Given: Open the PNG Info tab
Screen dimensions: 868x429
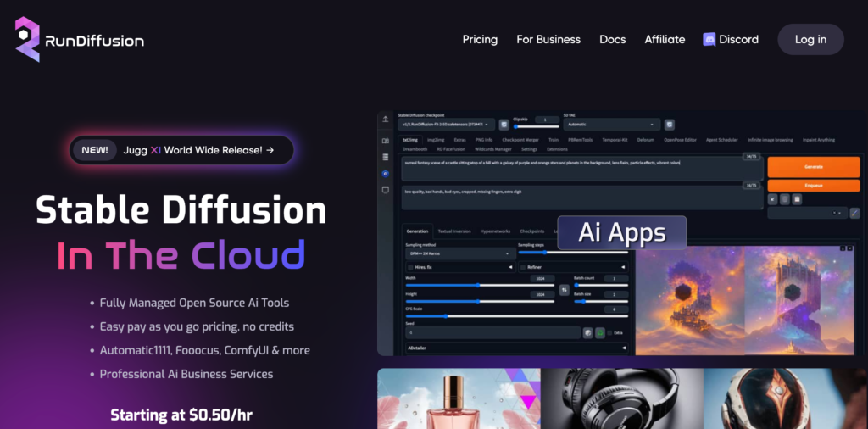Looking at the screenshot, I should [x=484, y=140].
